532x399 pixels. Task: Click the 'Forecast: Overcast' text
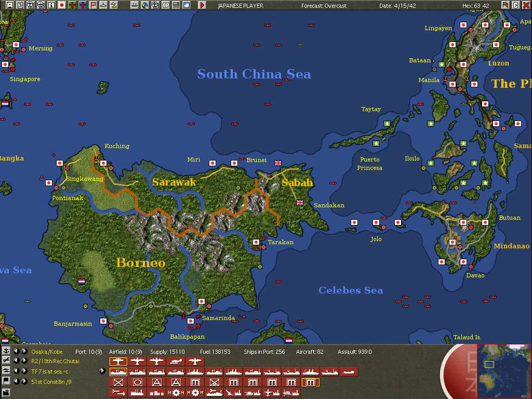(324, 6)
